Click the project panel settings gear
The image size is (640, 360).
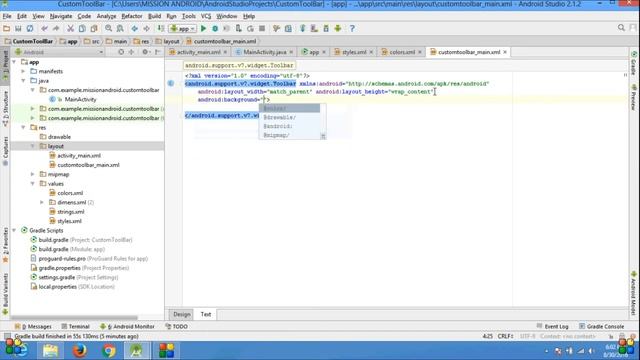pos(145,52)
